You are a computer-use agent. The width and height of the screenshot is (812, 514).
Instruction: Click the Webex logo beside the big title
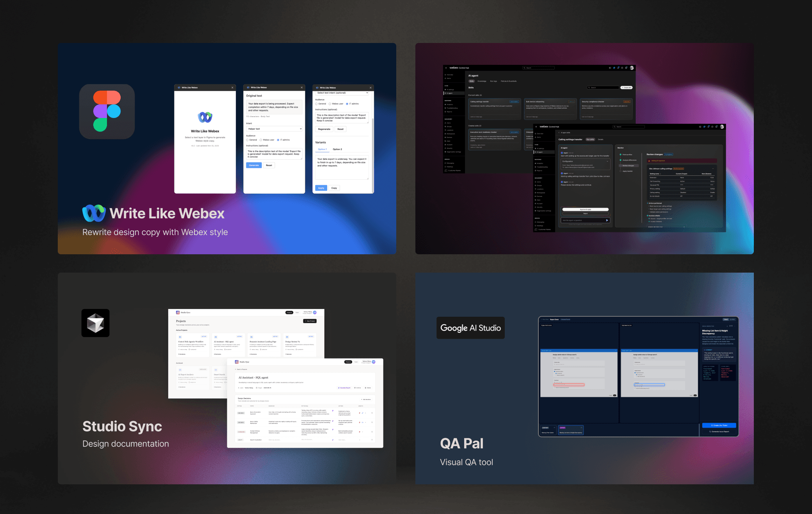point(94,213)
